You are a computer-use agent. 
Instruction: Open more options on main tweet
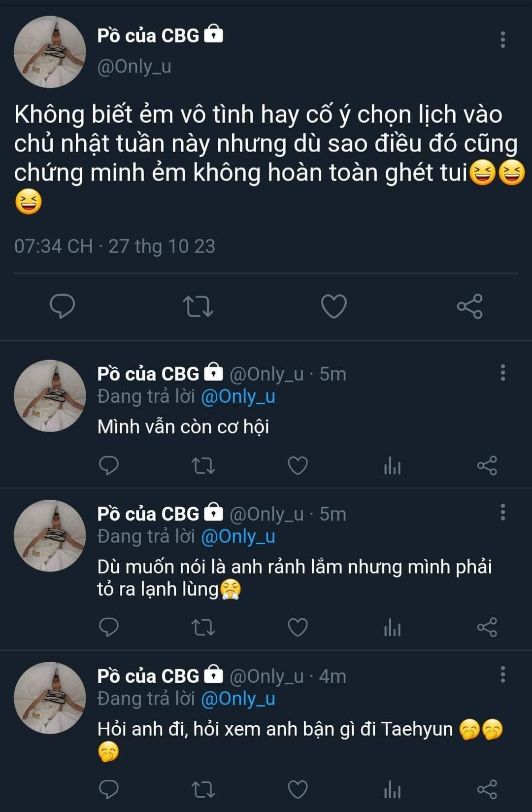[x=502, y=39]
